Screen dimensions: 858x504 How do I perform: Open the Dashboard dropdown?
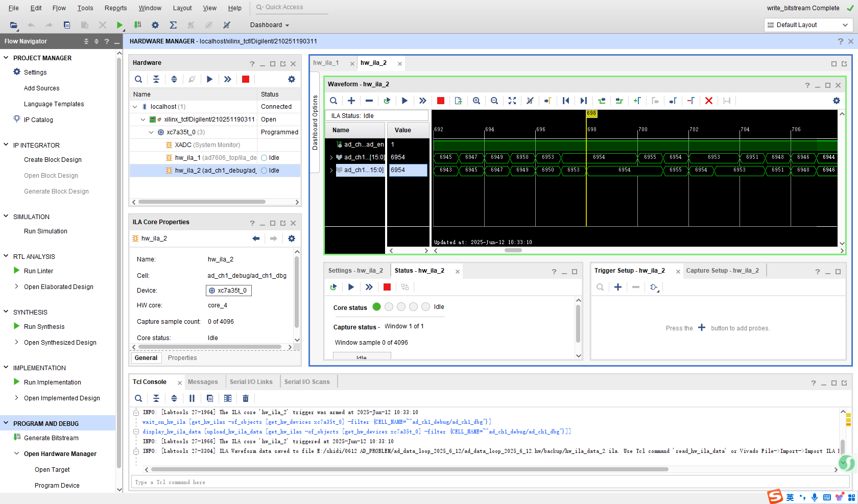[x=270, y=25]
